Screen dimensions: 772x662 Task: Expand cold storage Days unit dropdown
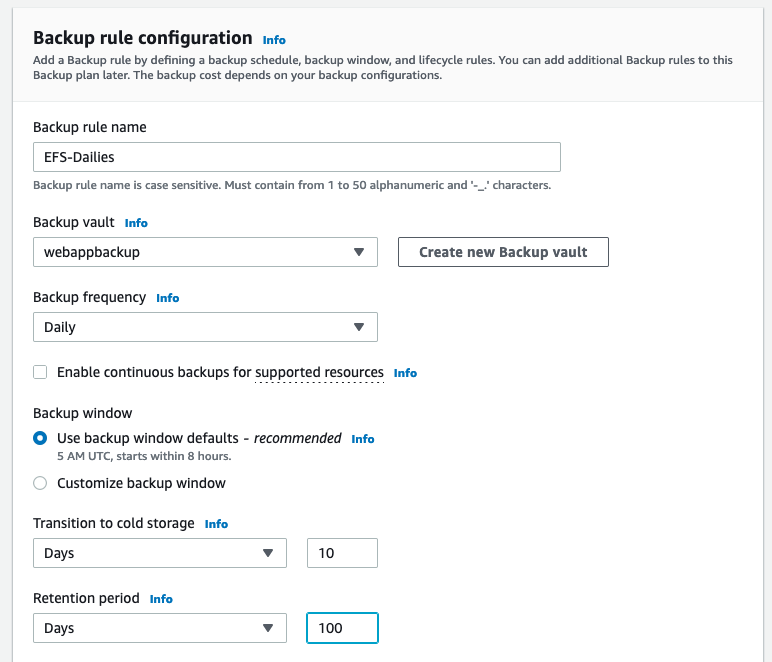pos(160,553)
